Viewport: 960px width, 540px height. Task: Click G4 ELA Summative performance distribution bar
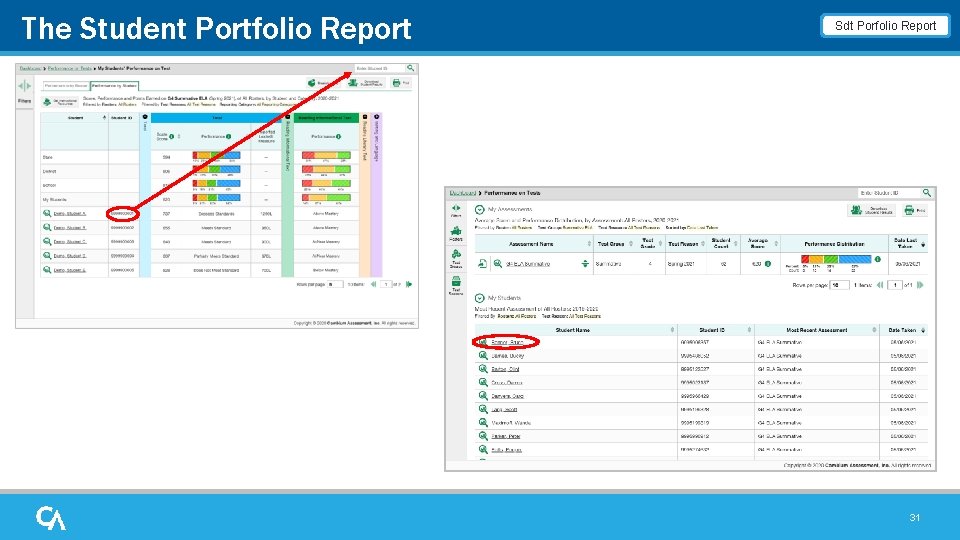point(836,260)
